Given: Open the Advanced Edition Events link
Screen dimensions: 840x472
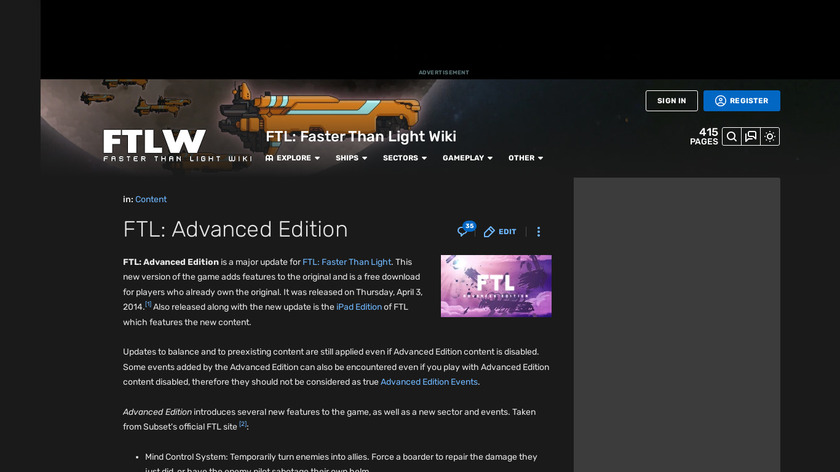Looking at the screenshot, I should [429, 382].
